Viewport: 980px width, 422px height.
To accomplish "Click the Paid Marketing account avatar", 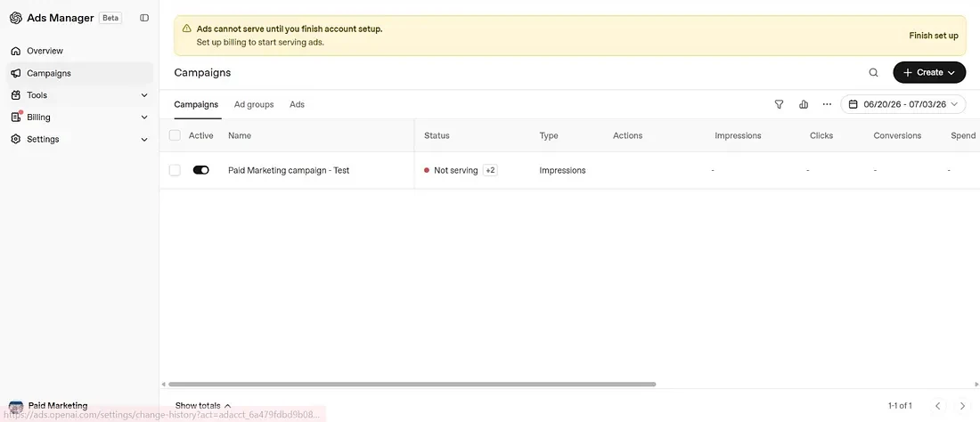I will pos(16,406).
